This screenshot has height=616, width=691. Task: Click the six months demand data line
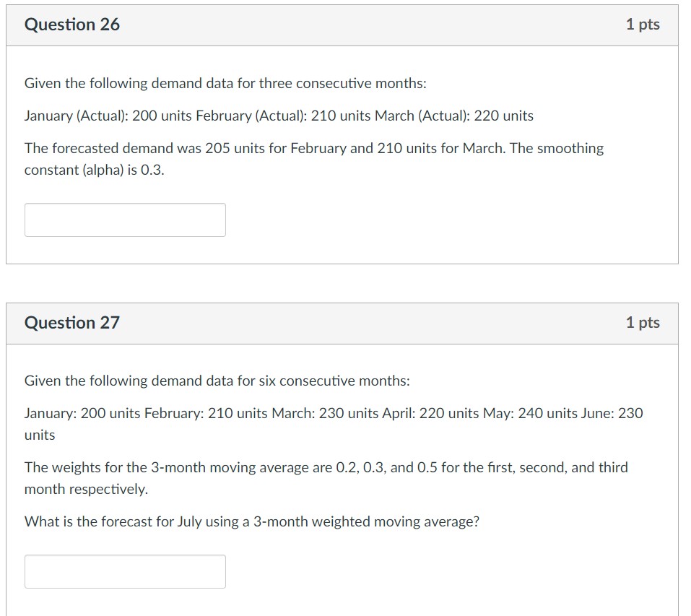click(332, 413)
